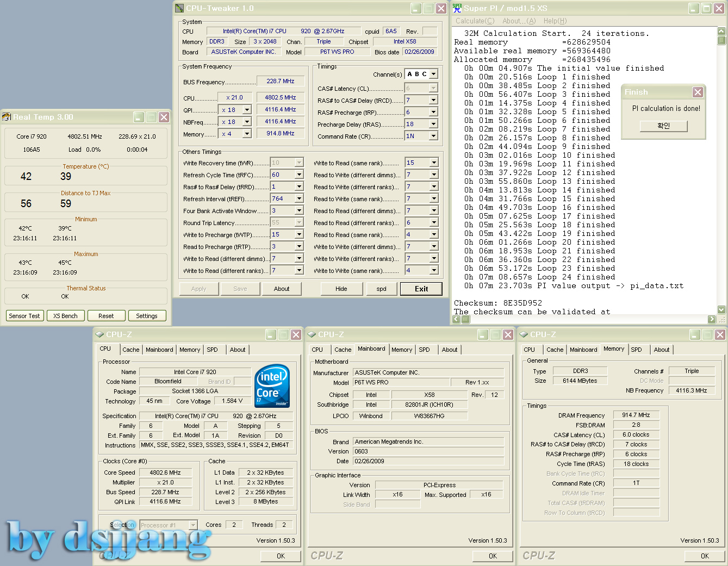Close the Finish dialog with its X

coord(698,92)
